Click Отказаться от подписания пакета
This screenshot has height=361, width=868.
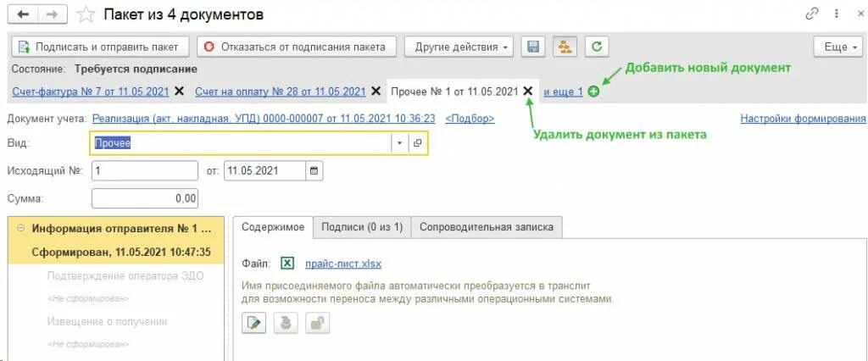click(x=298, y=47)
